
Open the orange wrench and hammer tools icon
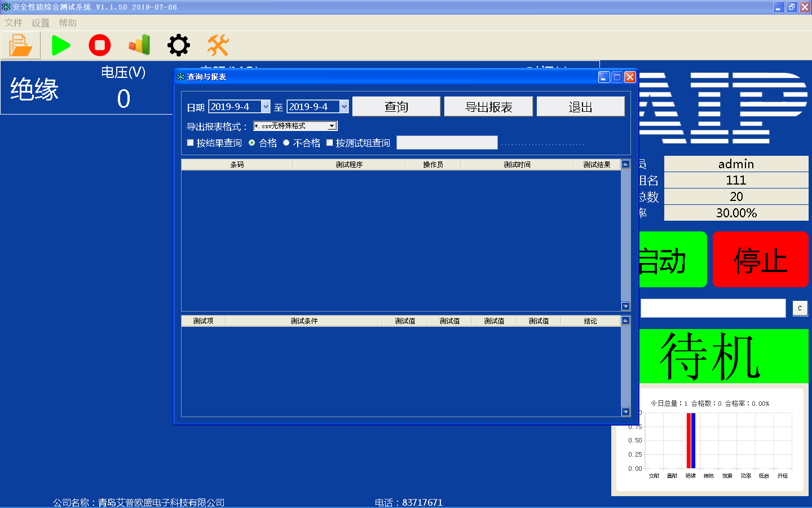218,45
